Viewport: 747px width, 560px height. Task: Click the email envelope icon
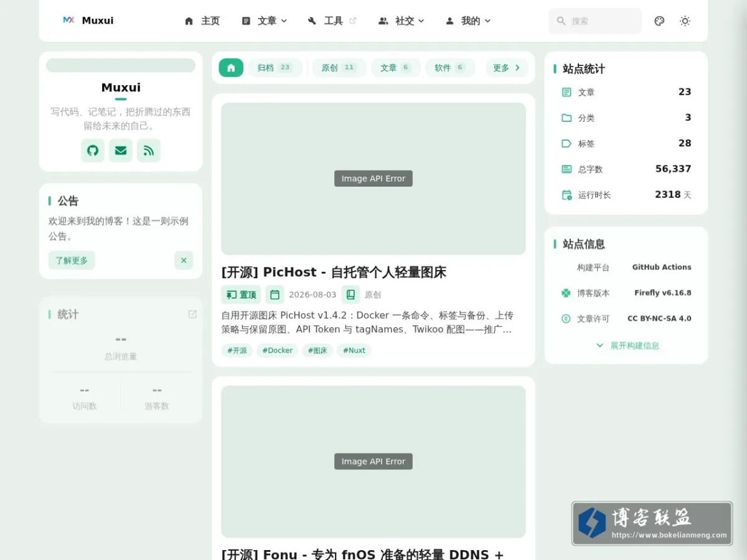[121, 151]
